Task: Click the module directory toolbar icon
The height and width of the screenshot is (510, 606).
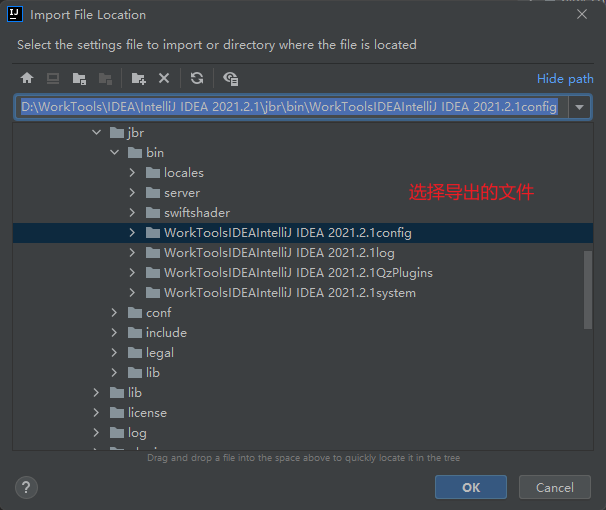Action: [105, 78]
